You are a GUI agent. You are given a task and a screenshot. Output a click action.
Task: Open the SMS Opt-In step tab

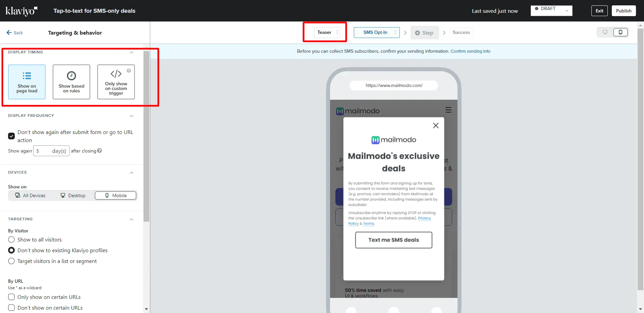click(x=375, y=32)
